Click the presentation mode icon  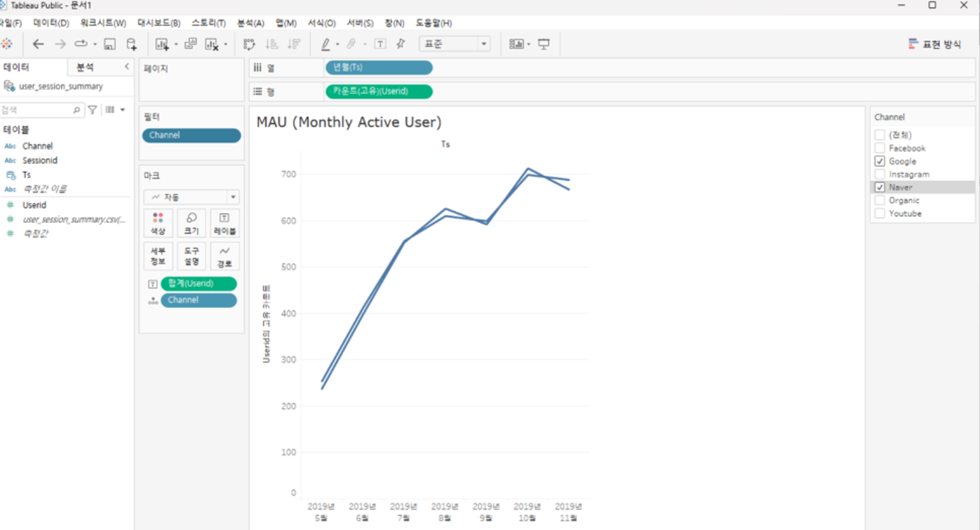click(x=543, y=44)
